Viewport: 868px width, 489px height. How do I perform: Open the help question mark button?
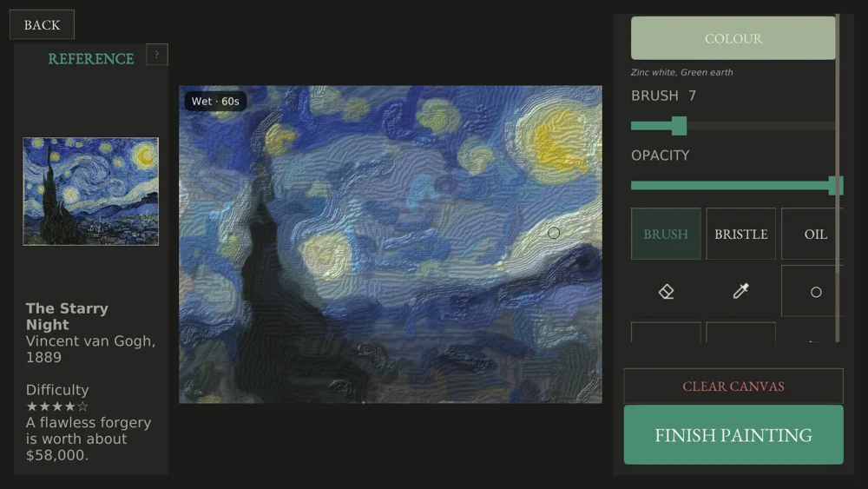click(157, 54)
